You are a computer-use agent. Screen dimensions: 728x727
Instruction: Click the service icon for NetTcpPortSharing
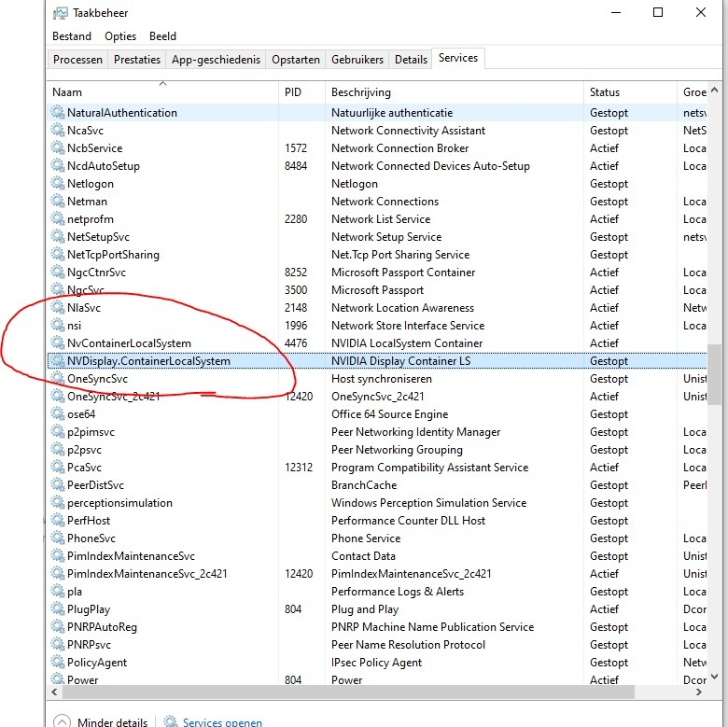[x=58, y=254]
